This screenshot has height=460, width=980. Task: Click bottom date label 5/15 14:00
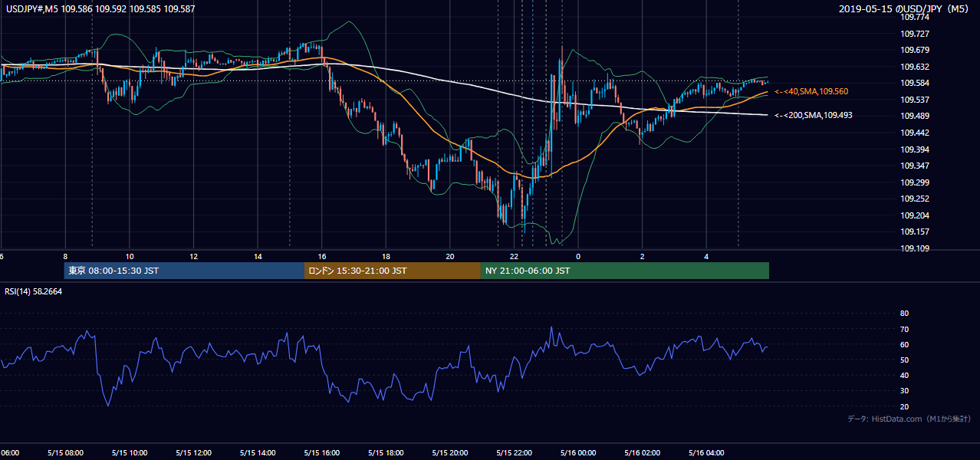tap(258, 453)
